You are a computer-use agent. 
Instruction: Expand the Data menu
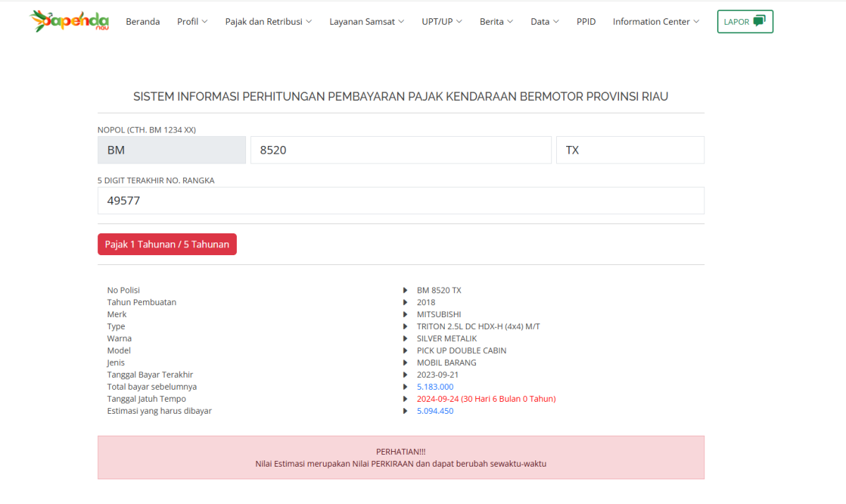tap(545, 22)
